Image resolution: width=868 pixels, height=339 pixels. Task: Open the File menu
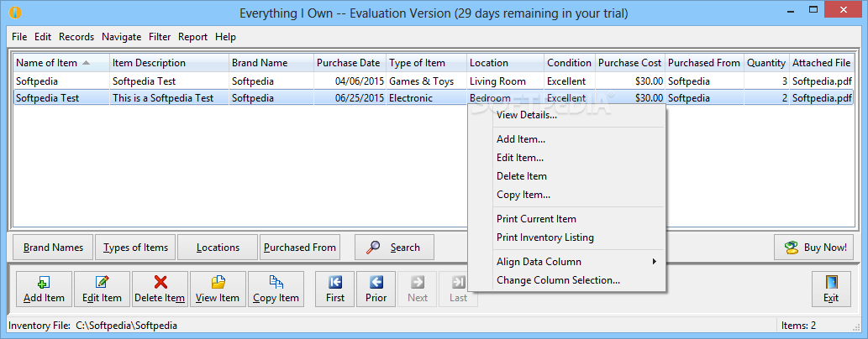(x=19, y=37)
